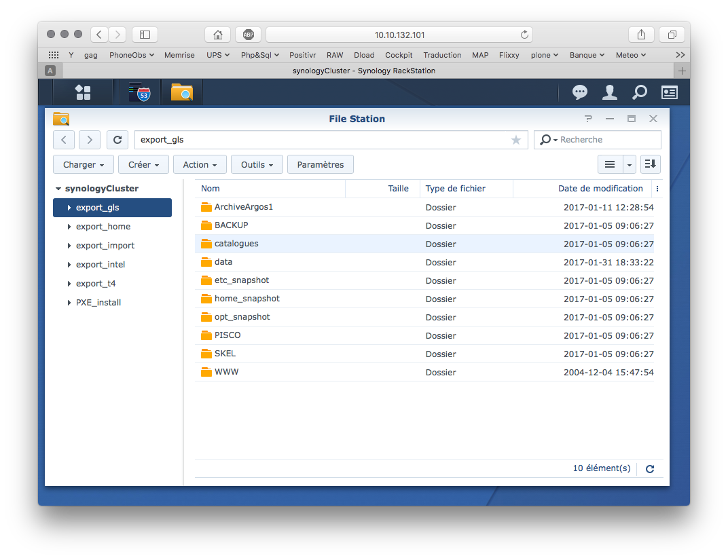Click the DSM notifications chat bubble icon
The height and width of the screenshot is (560, 728).
(579, 92)
